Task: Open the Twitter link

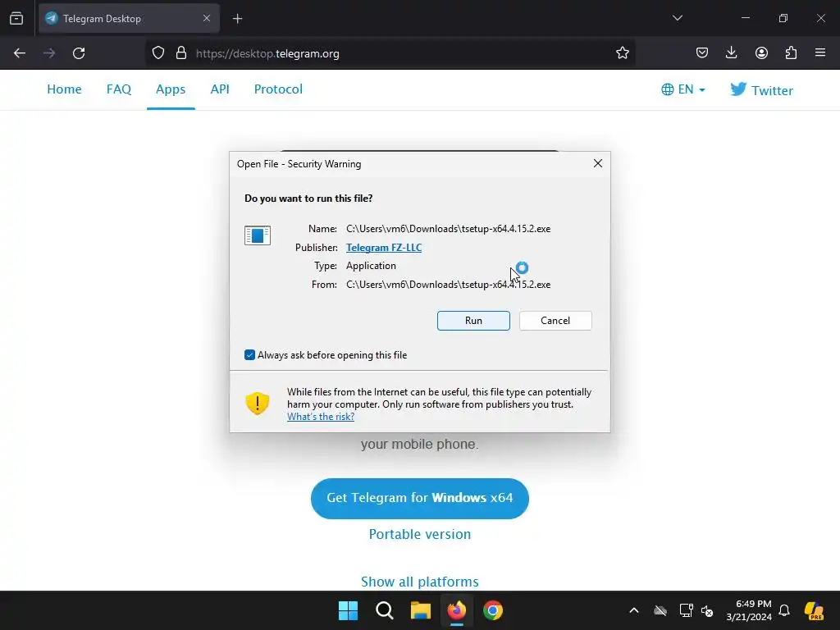Action: click(761, 89)
